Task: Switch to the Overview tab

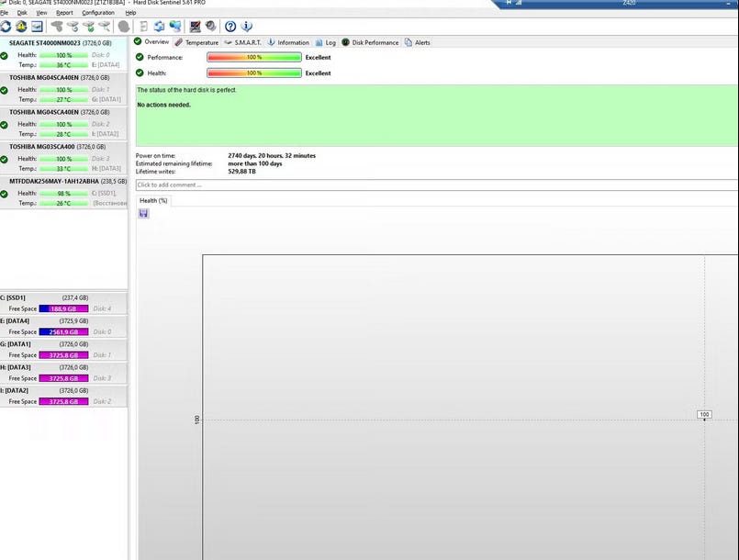Action: 151,42
